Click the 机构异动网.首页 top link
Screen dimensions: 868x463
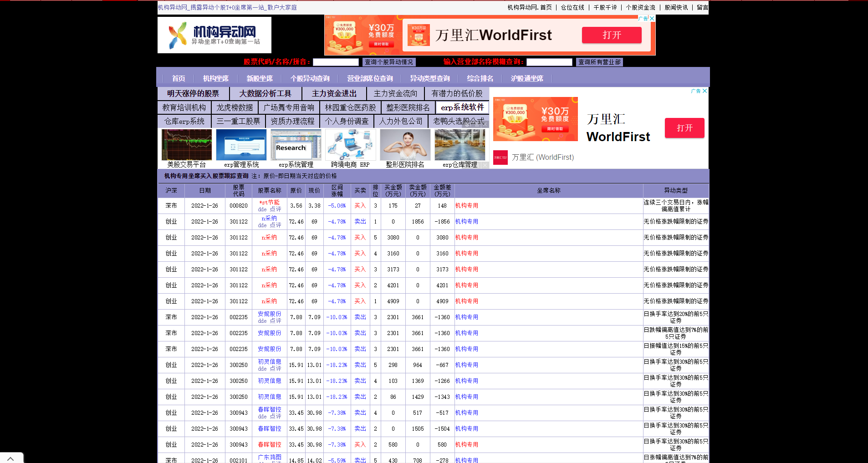(x=530, y=7)
